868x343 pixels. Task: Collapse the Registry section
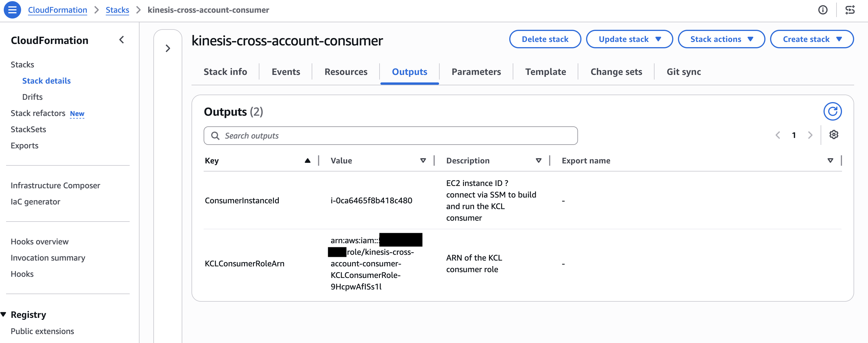coord(3,314)
